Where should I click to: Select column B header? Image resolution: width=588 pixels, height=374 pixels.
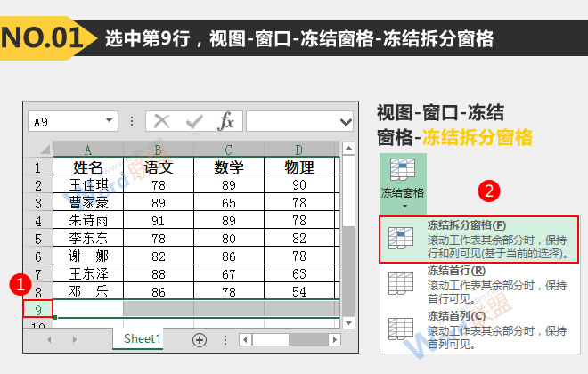coord(159,150)
